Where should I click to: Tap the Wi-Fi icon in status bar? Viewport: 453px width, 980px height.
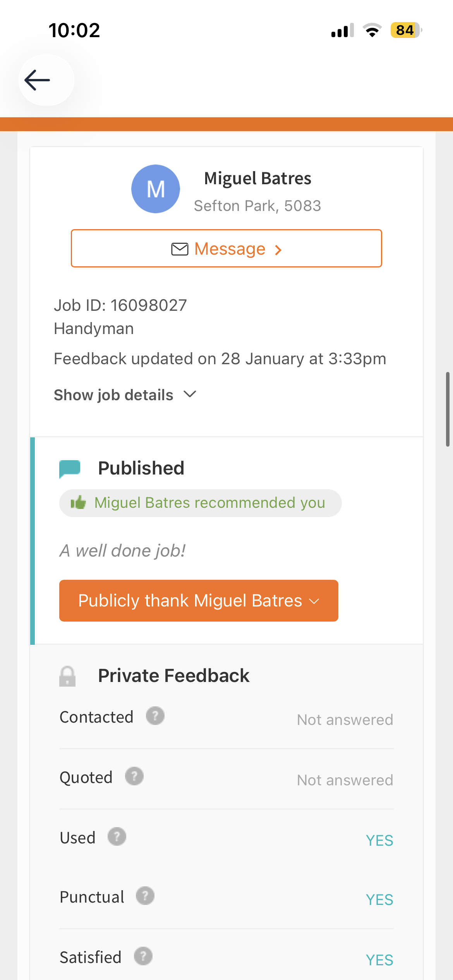(372, 30)
